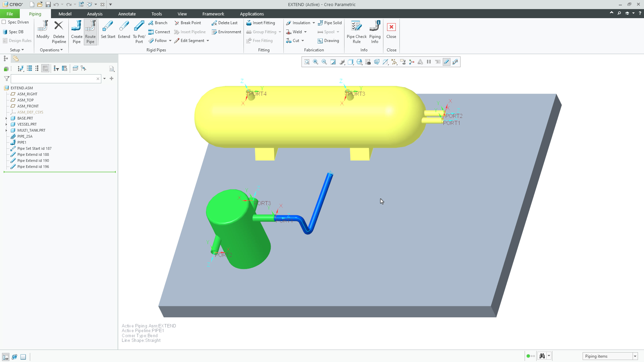This screenshot has width=644, height=362.
Task: Toggle the Spec Driven checkbox
Action: click(4, 22)
